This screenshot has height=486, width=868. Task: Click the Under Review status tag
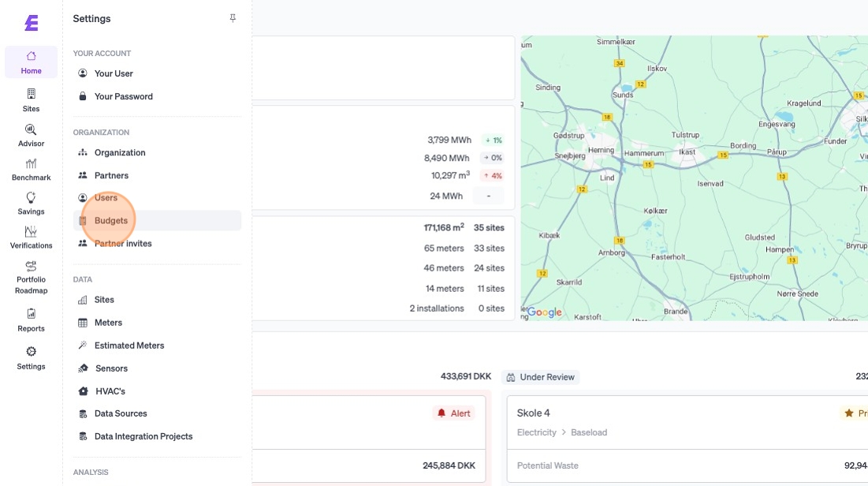click(x=540, y=377)
